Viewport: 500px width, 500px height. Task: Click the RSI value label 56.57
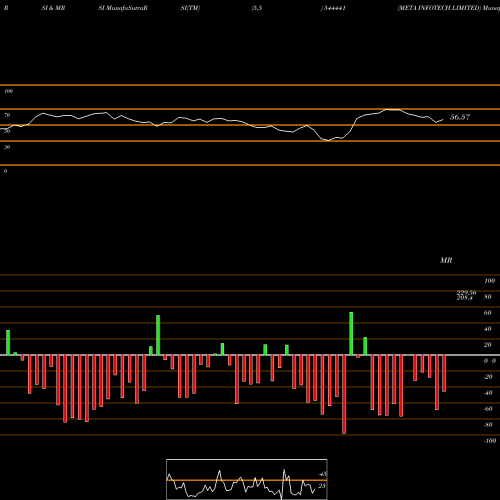point(460,117)
